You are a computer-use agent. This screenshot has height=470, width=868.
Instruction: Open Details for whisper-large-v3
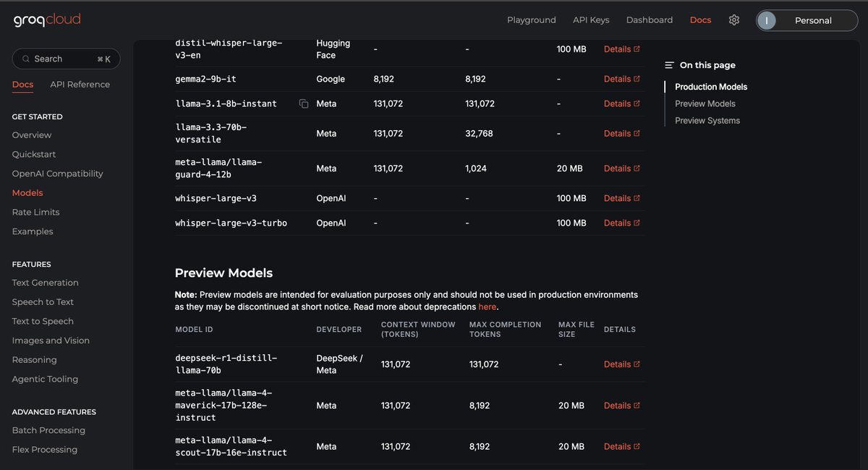pyautogui.click(x=622, y=198)
